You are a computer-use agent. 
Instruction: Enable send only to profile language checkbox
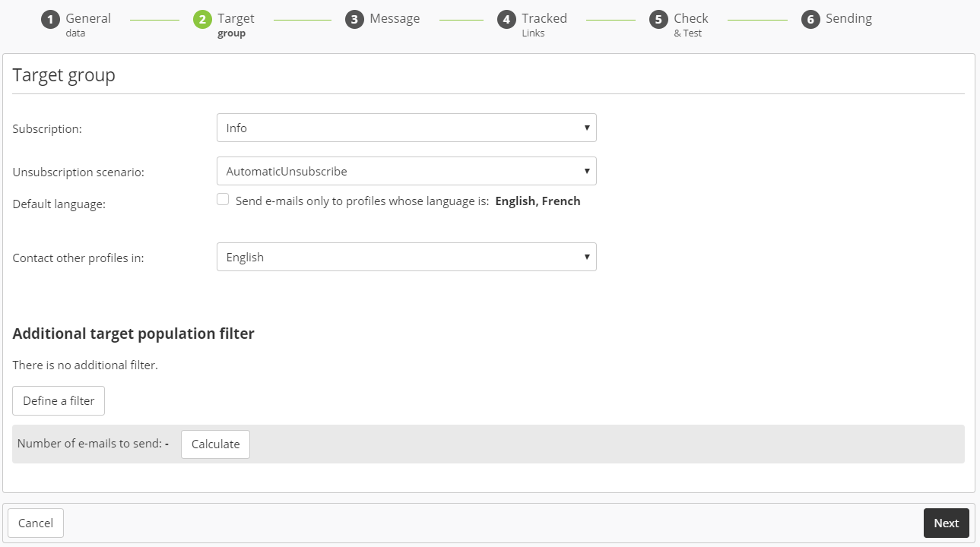click(x=223, y=199)
